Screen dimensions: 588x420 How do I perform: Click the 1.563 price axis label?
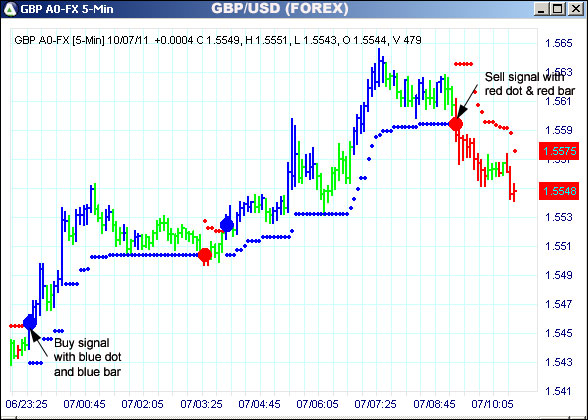(x=559, y=72)
